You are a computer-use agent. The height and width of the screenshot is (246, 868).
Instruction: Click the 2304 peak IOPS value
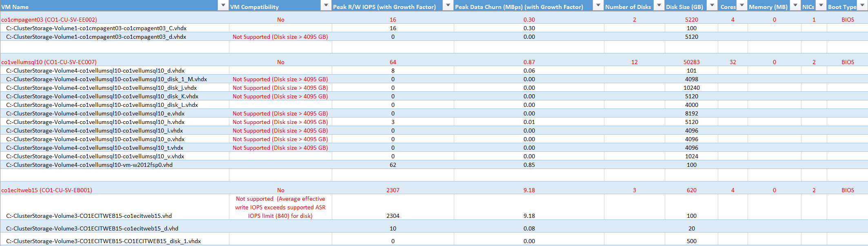[393, 216]
